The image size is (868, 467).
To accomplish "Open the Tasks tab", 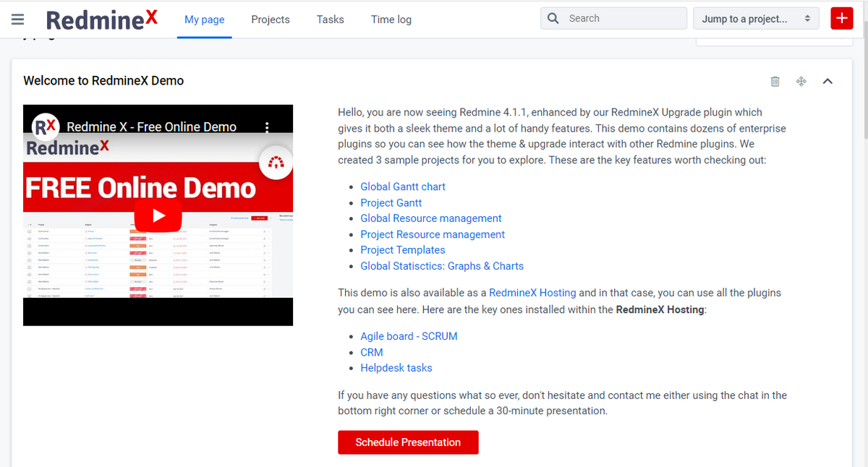I will point(331,20).
